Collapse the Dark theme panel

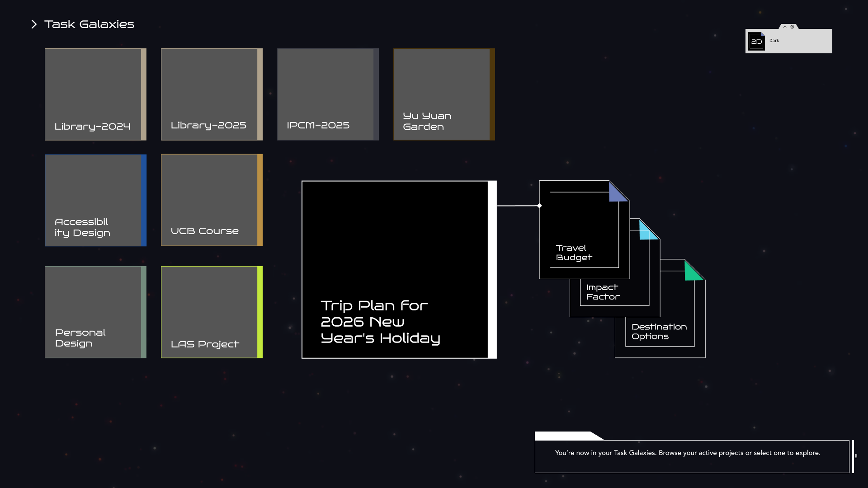pyautogui.click(x=785, y=27)
